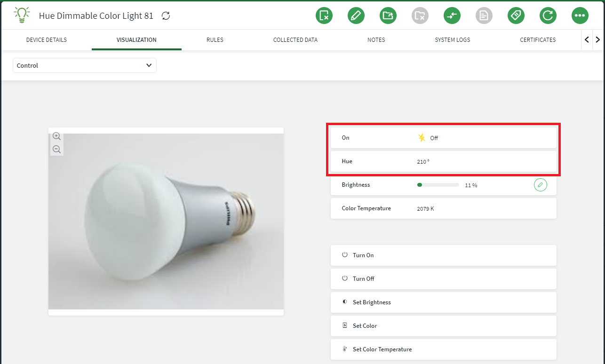605x364 pixels.
Task: Click the Turn On action
Action: (444, 255)
